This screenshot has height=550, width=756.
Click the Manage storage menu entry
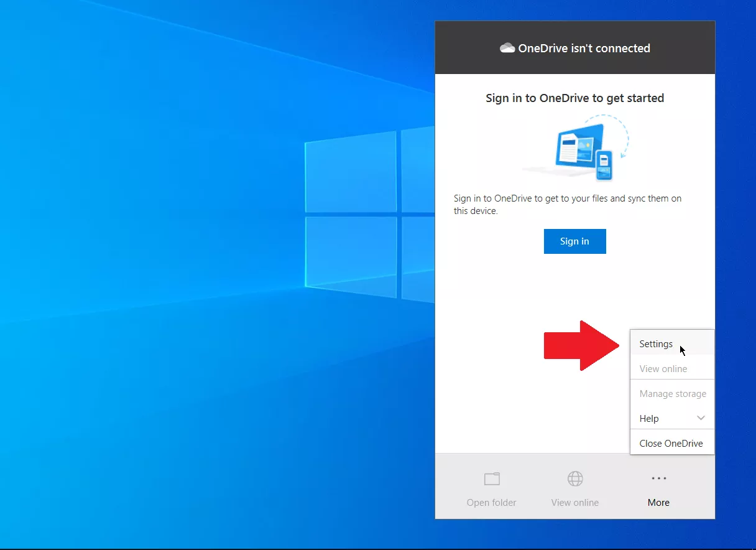[x=673, y=393]
